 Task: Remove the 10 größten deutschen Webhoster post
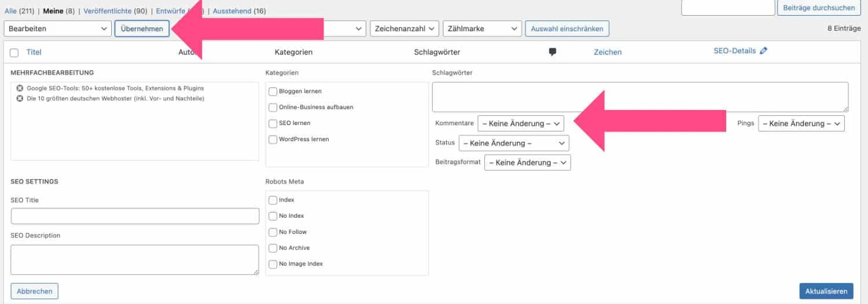(x=20, y=98)
